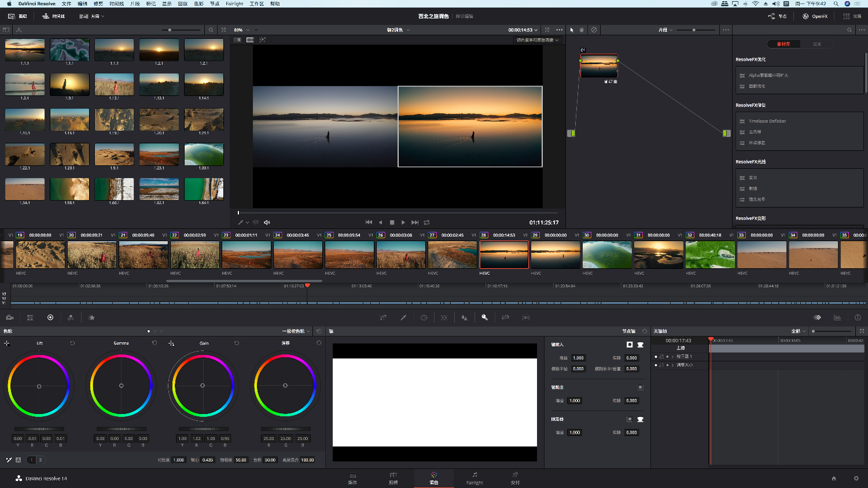Reset the Lift color wheel

click(72, 343)
